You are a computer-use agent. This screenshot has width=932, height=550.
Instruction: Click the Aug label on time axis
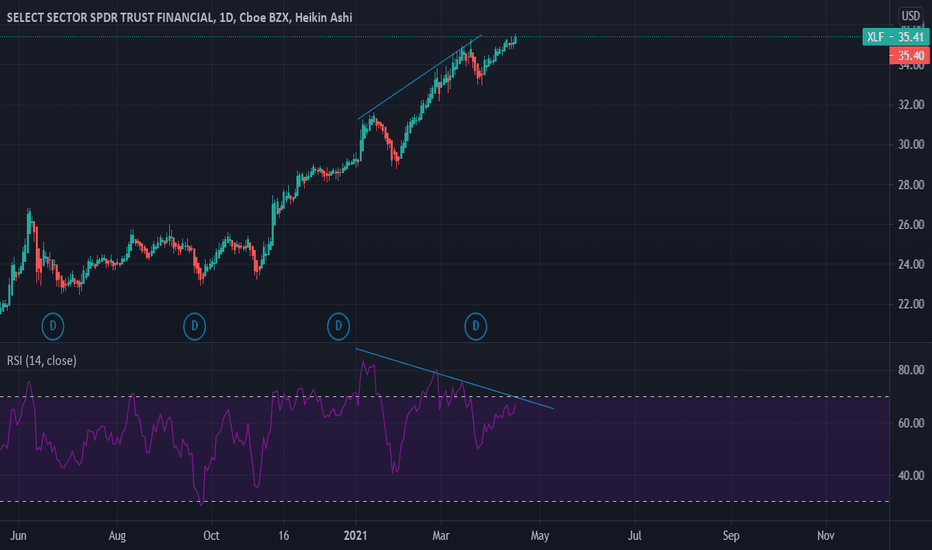point(117,536)
